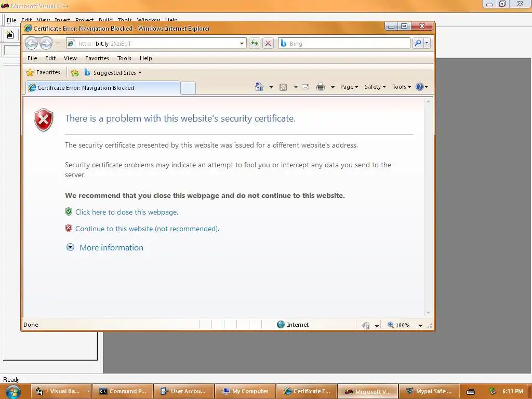The image size is (532, 399).
Task: Click green shield icon beside close webpage link
Action: [x=69, y=212]
